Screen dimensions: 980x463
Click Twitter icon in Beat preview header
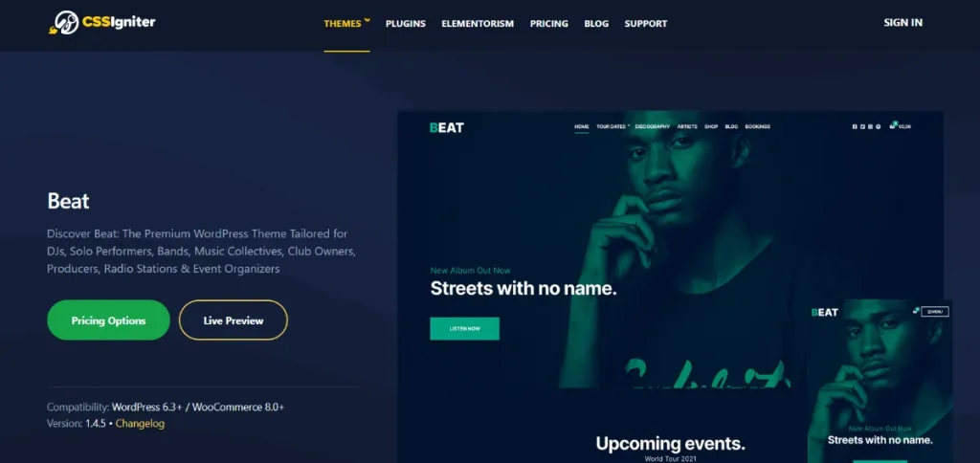pos(862,126)
